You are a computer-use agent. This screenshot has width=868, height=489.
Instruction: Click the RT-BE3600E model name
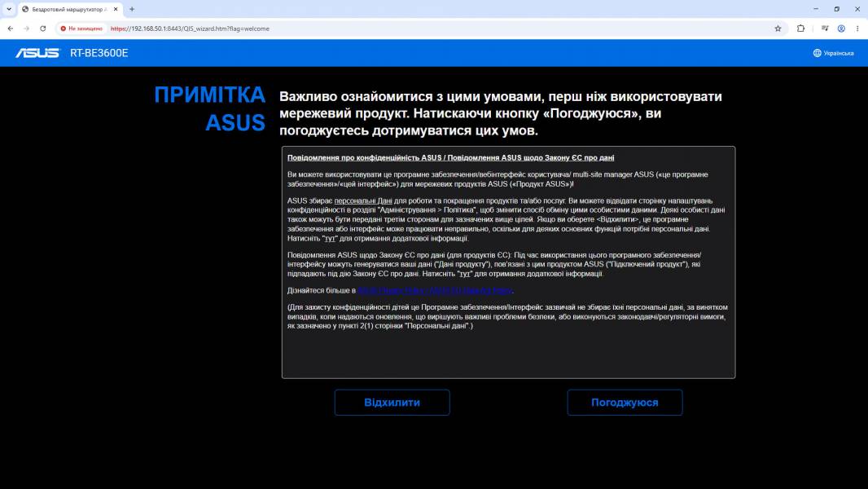(99, 53)
